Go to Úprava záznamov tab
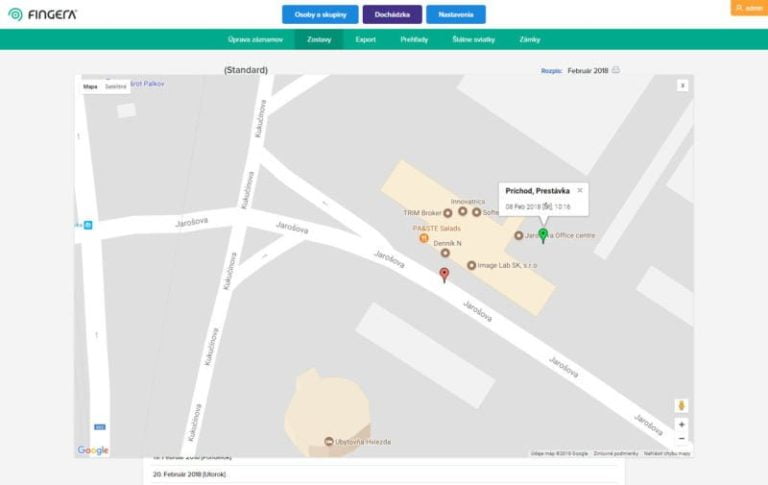 (x=255, y=39)
